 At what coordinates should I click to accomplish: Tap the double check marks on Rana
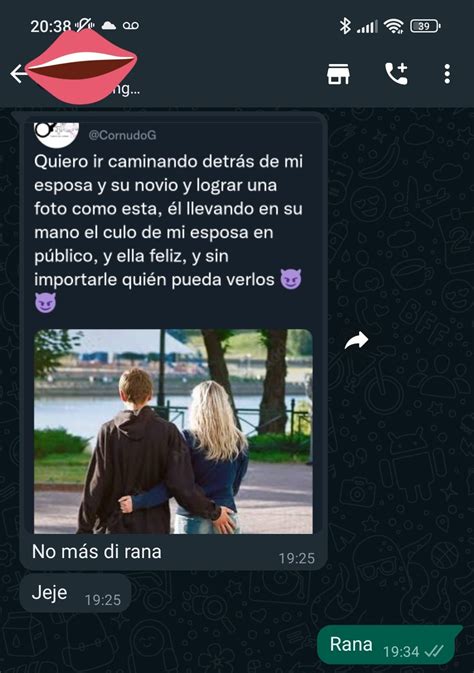(x=434, y=652)
